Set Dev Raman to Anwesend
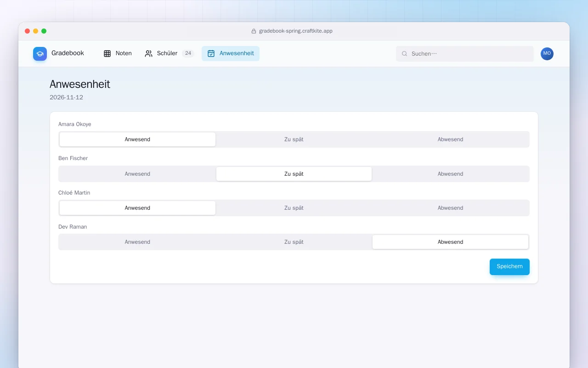Viewport: 588px width, 368px height. 137,242
